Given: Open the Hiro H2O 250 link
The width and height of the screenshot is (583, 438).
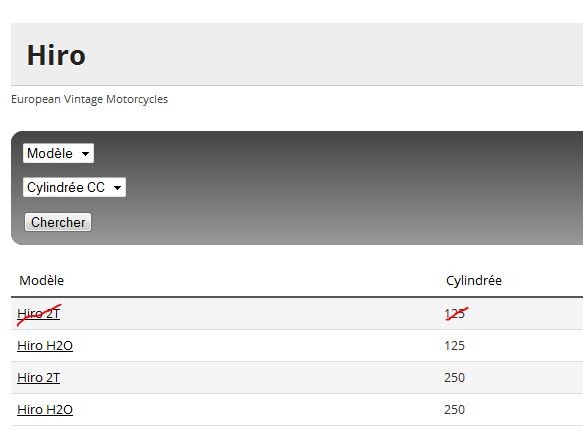Looking at the screenshot, I should [45, 410].
